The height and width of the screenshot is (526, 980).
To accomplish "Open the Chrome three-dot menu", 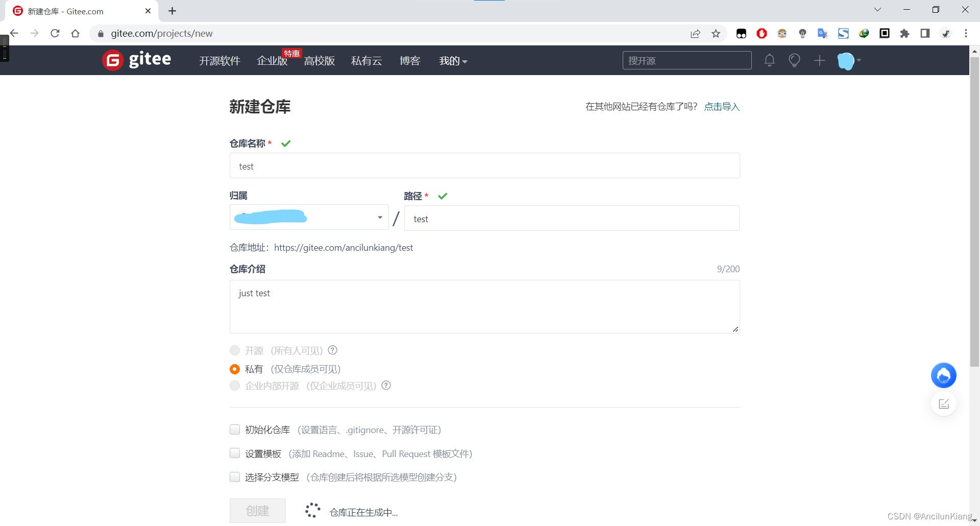I will click(x=966, y=34).
